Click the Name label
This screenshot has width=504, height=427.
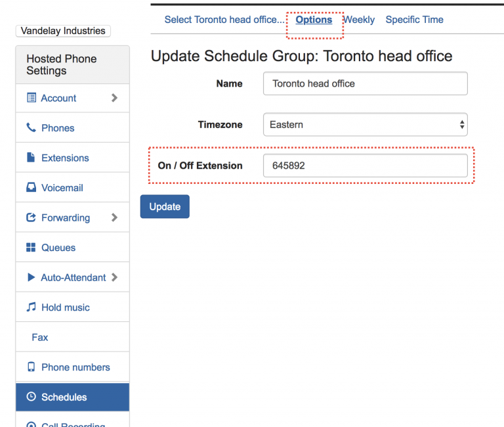[229, 83]
